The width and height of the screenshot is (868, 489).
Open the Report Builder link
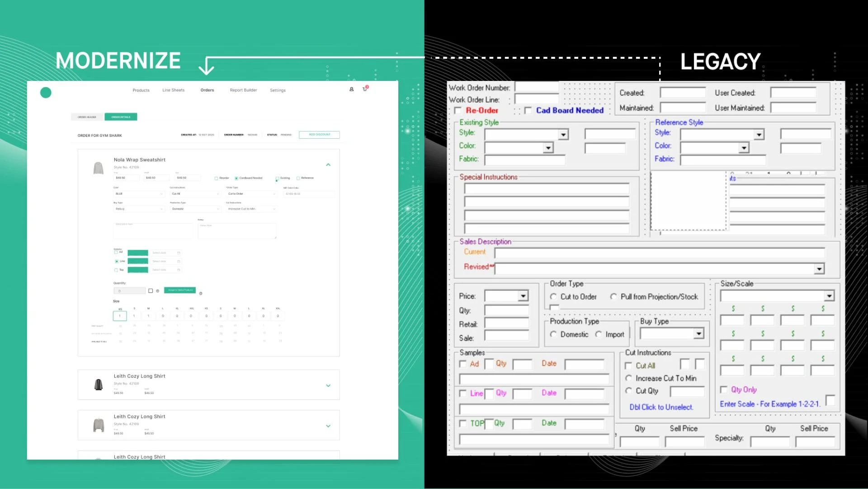(x=243, y=90)
